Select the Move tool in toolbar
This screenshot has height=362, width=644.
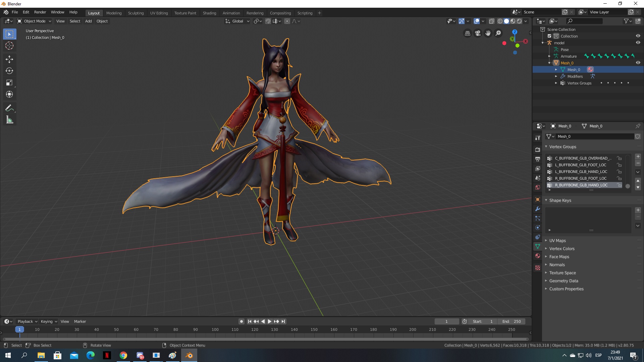pos(9,59)
